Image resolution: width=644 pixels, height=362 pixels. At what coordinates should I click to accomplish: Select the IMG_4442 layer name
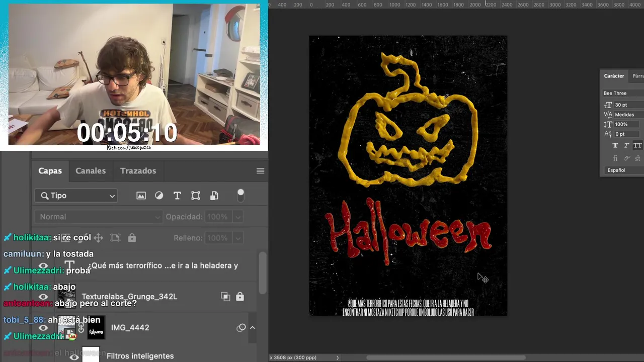coord(130,328)
